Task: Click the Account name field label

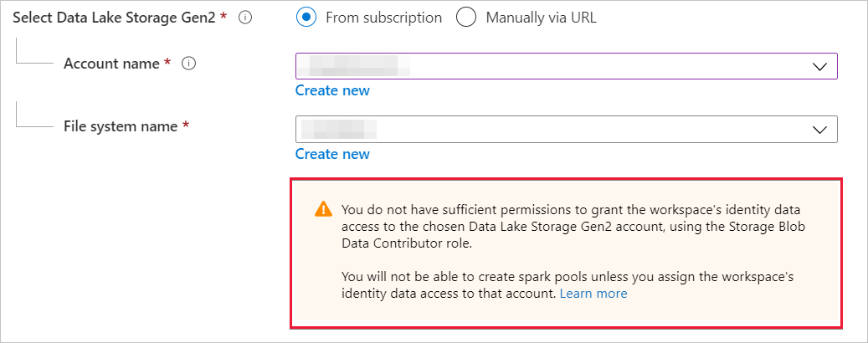Action: coord(111,64)
